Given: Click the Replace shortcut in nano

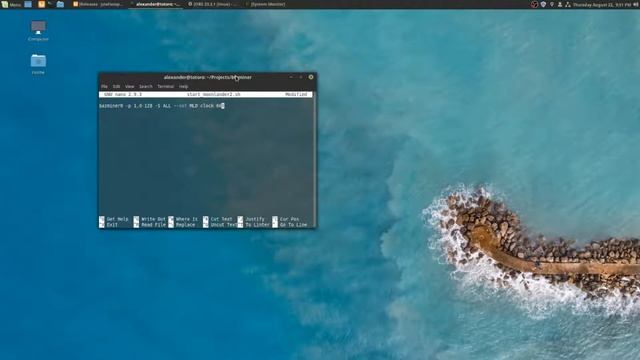Looking at the screenshot, I should [182, 225].
